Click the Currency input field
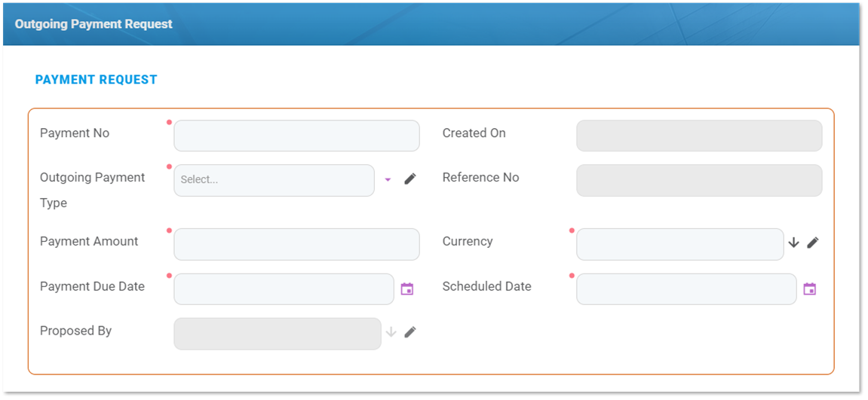The width and height of the screenshot is (868, 400). pyautogui.click(x=679, y=244)
